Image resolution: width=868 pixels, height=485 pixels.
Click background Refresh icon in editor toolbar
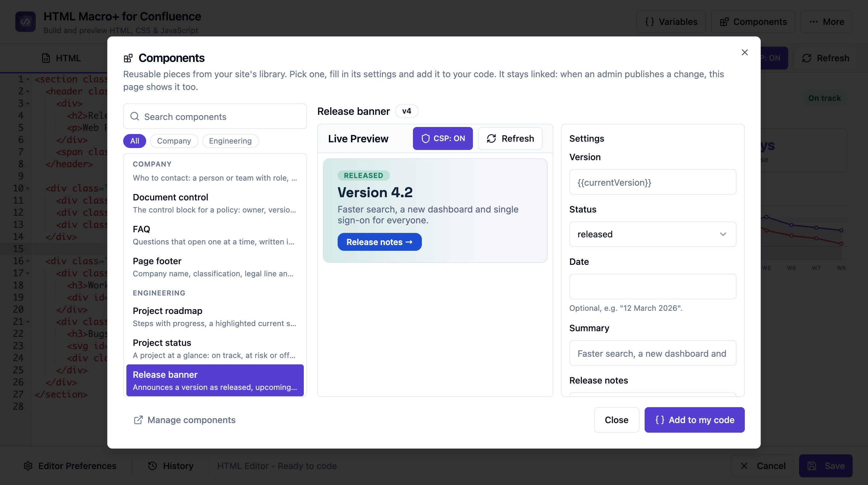[807, 58]
